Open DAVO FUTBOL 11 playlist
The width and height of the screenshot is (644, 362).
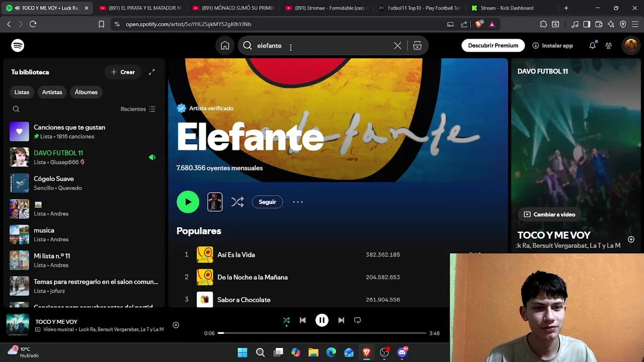[x=84, y=157]
